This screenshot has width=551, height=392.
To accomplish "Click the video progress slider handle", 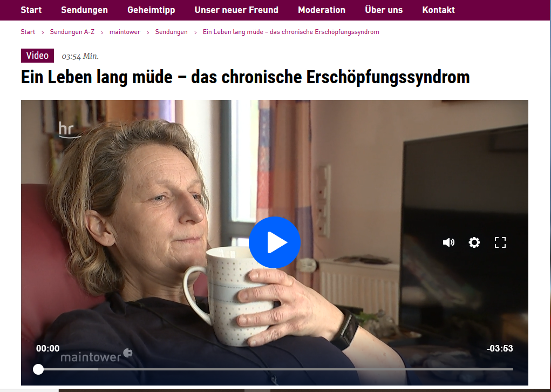I will (38, 369).
